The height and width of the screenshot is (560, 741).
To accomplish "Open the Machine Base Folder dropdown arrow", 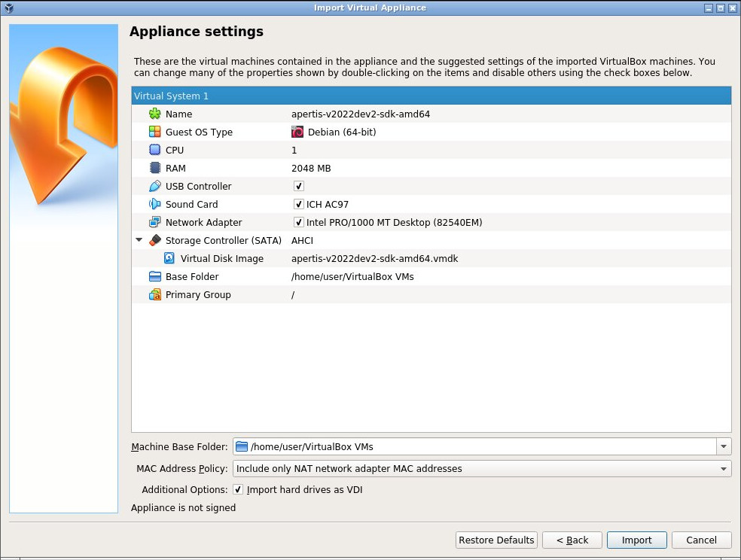I will 724,446.
